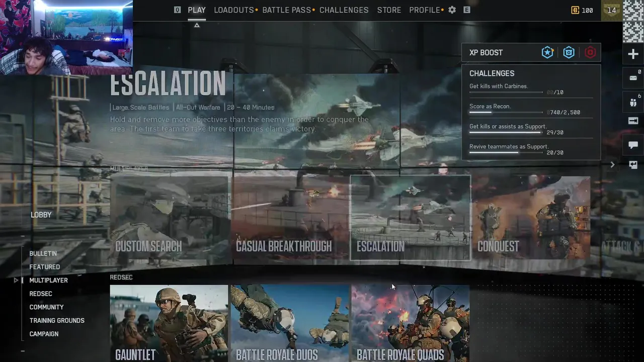The width and height of the screenshot is (644, 362).
Task: Click the plus icon to invite players
Action: 633,54
